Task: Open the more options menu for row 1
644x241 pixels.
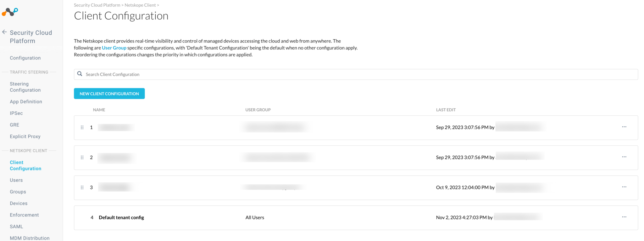Action: [x=624, y=127]
